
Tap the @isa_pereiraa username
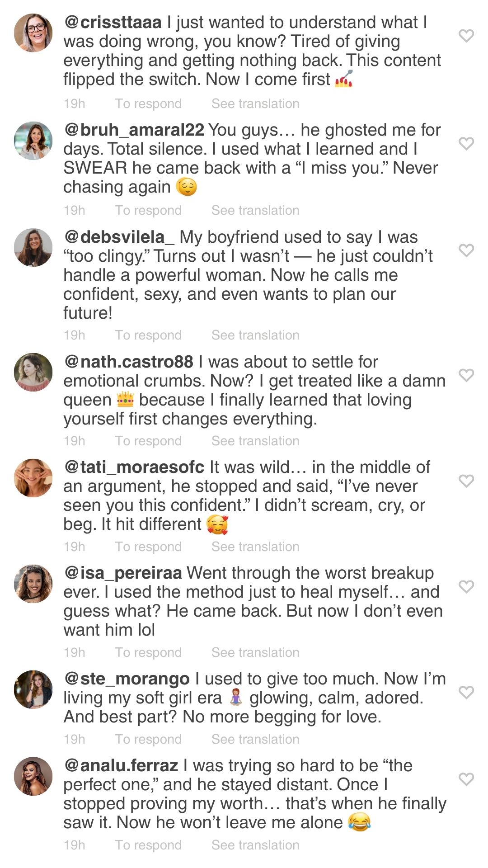[x=123, y=573]
